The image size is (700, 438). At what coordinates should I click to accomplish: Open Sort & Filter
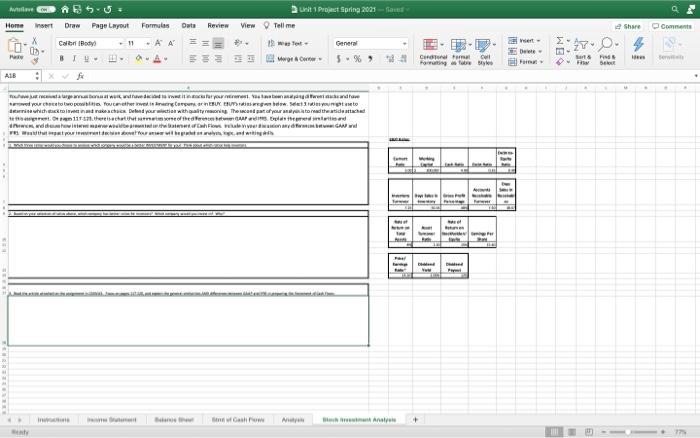[x=583, y=52]
